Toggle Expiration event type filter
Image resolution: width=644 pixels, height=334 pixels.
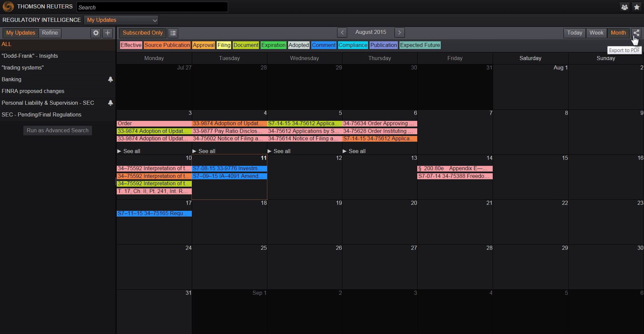273,45
